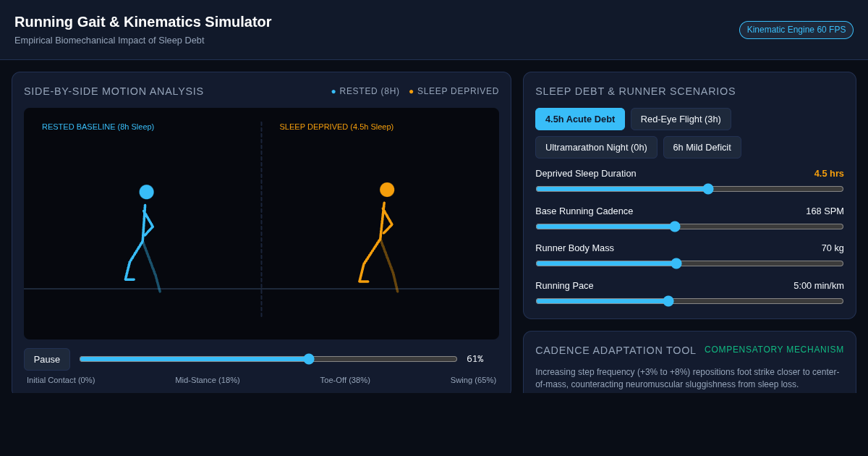Click the 4.5 hrs sleep duration value
Viewport: 868px width, 456px height.
point(829,174)
